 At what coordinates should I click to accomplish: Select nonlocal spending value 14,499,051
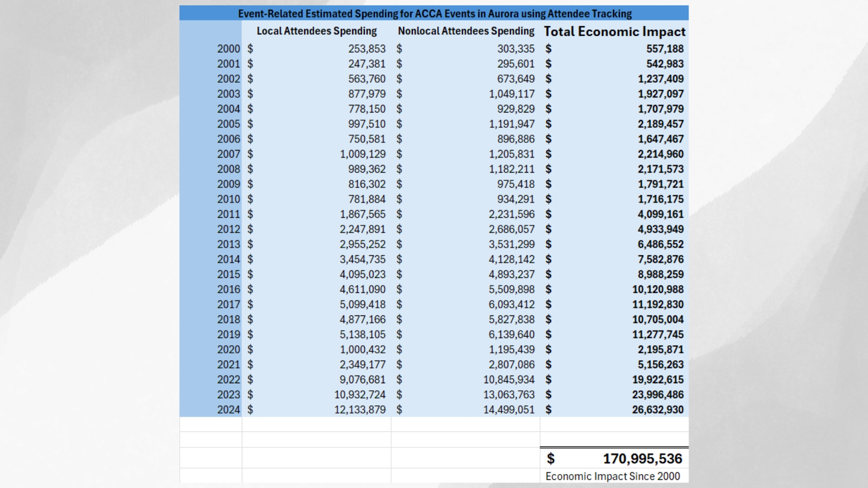tap(509, 409)
